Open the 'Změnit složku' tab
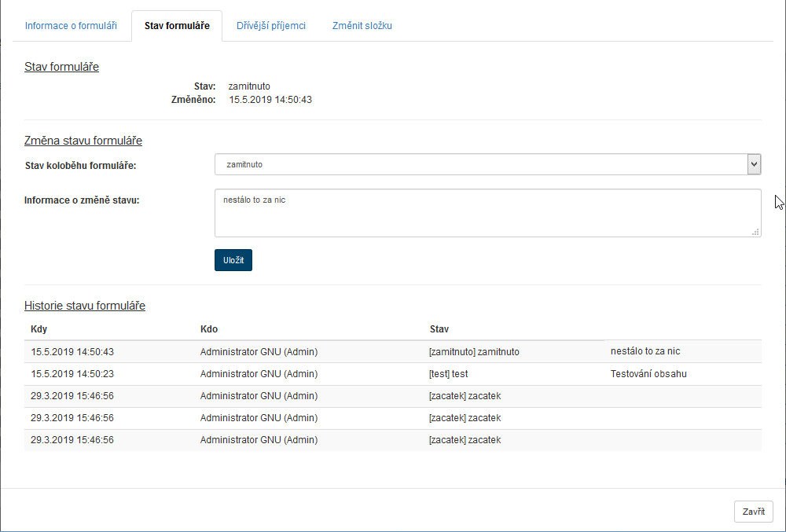The height and width of the screenshot is (532, 786). coord(362,26)
